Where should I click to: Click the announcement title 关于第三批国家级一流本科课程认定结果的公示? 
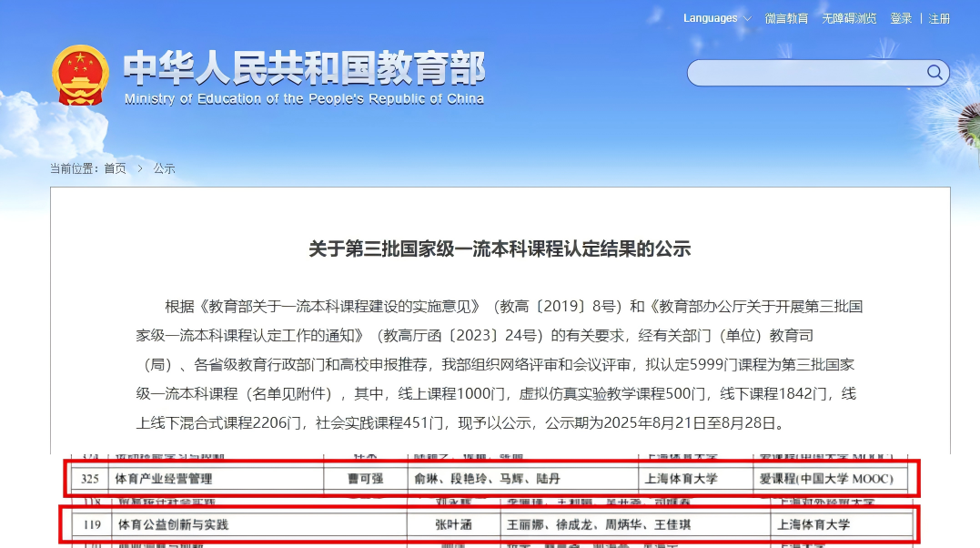500,249
